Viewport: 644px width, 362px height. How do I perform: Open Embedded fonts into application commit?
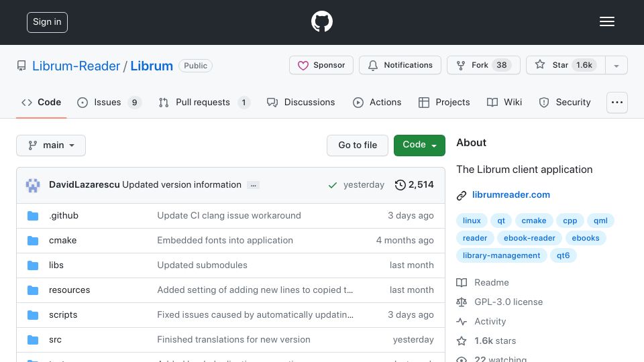click(x=225, y=240)
